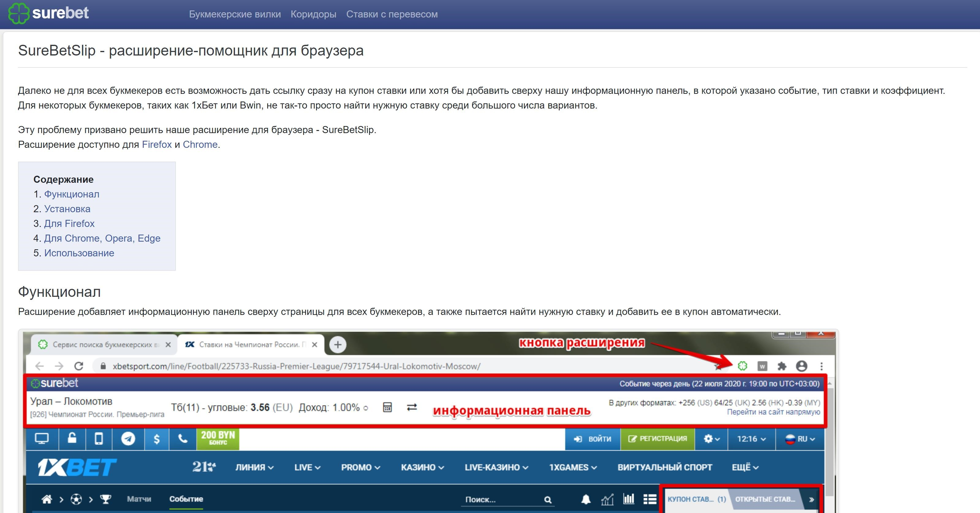The image size is (980, 513).
Task: Click the telephone handset icon in 1xBet bar
Action: [x=183, y=439]
